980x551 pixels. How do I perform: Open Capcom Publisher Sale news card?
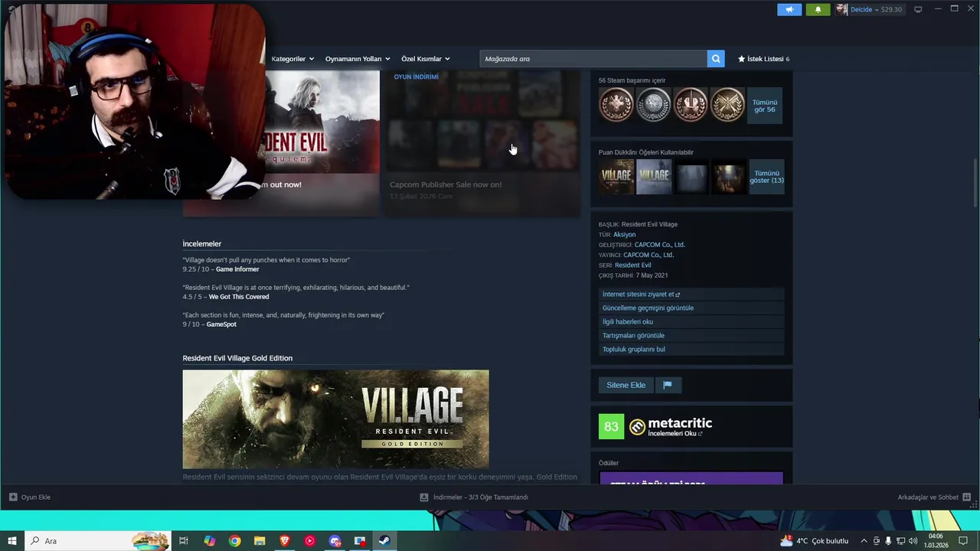[482, 144]
